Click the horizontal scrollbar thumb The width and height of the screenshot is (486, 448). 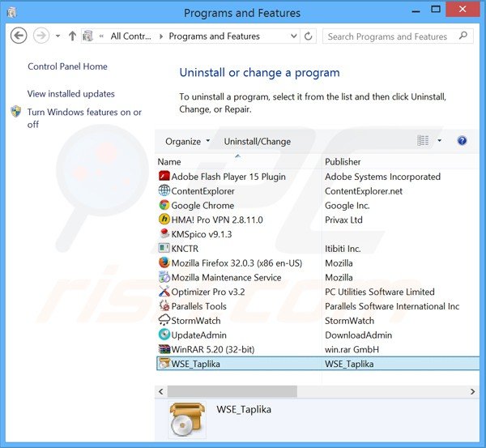[232, 391]
